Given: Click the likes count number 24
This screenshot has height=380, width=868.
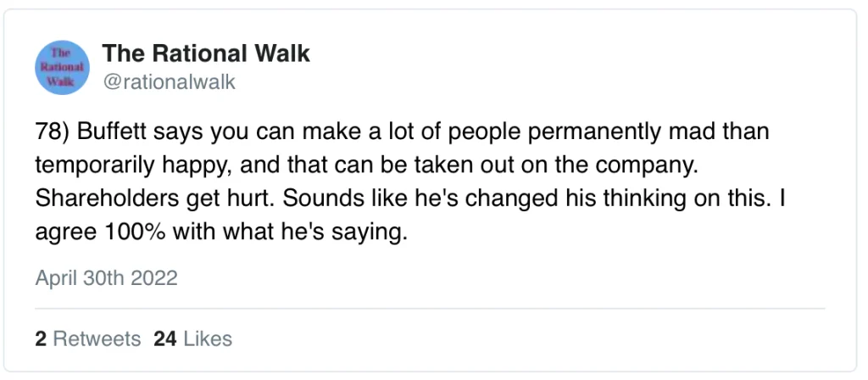Looking at the screenshot, I should (164, 339).
